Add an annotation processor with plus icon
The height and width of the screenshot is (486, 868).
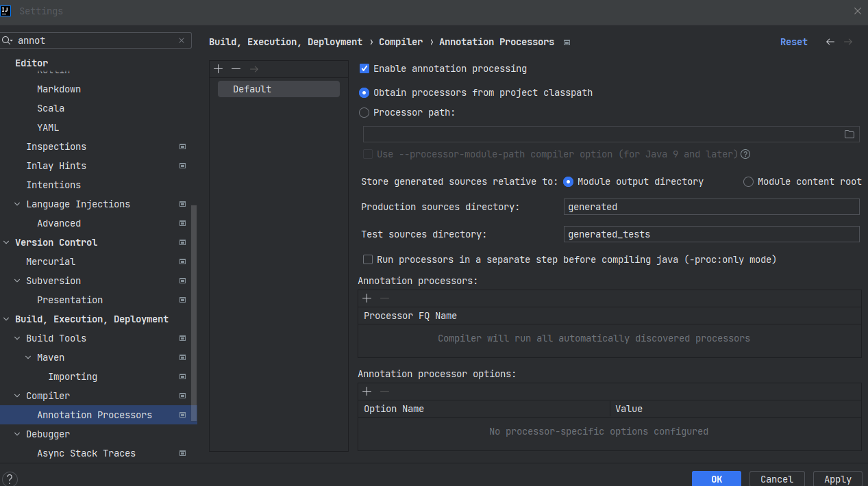tap(367, 298)
